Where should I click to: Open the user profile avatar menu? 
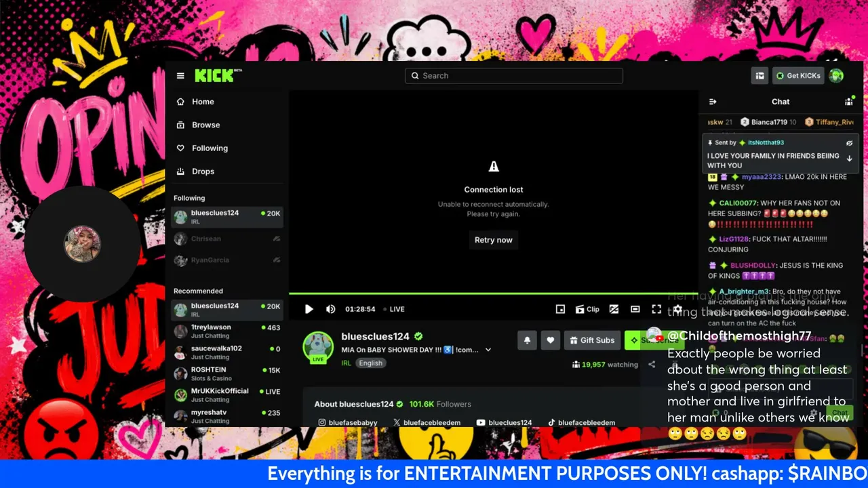click(836, 76)
